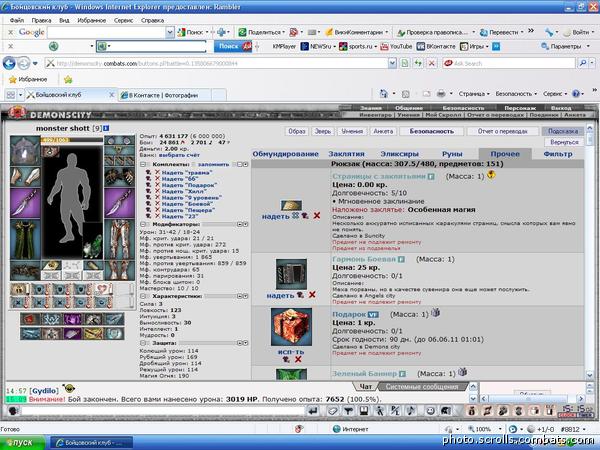The image size is (600, 450).
Task: Click the boots equipment slot
Action: [x=119, y=270]
